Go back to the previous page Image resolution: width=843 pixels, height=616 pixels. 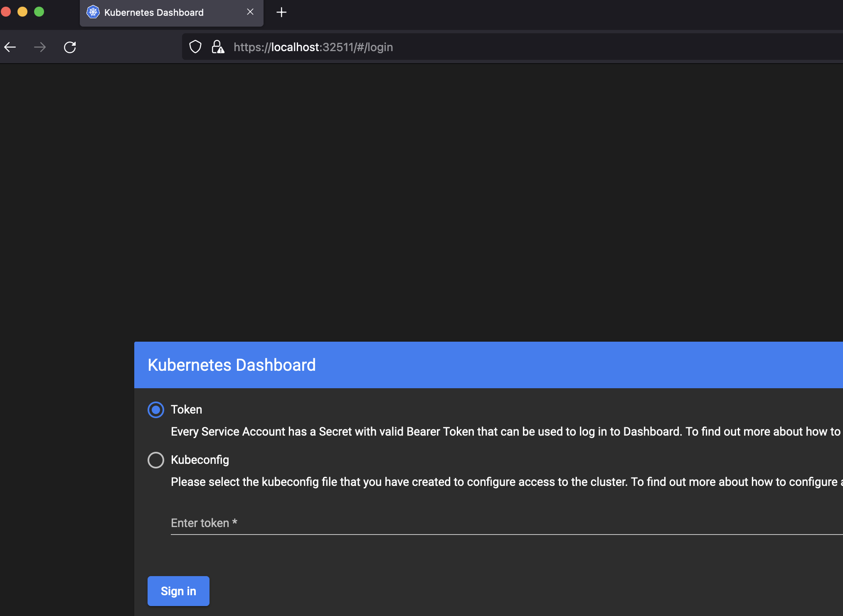coord(10,47)
